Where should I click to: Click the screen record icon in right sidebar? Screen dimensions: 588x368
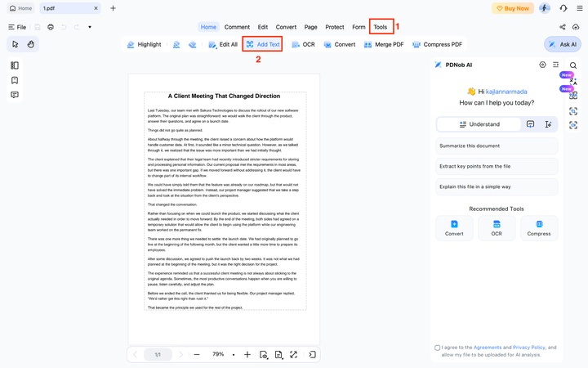click(573, 125)
